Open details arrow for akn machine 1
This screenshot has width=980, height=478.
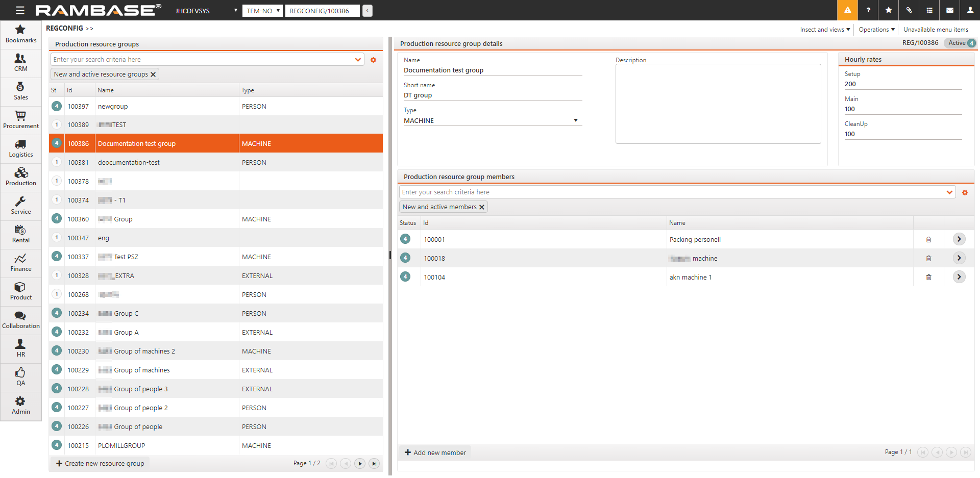(x=959, y=277)
